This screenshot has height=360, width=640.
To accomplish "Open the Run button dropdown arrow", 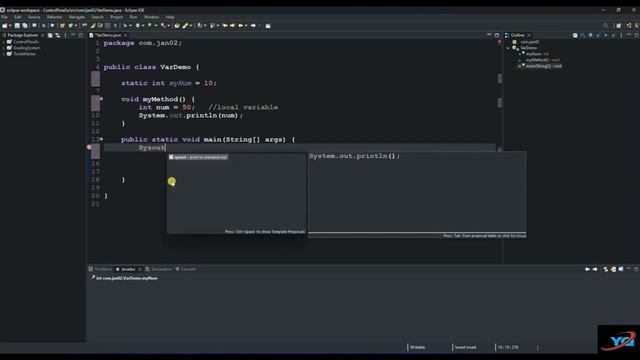I will point(143,26).
